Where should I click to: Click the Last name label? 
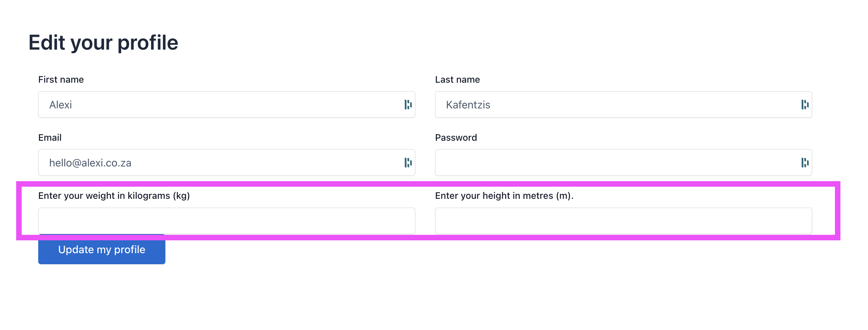[458, 80]
